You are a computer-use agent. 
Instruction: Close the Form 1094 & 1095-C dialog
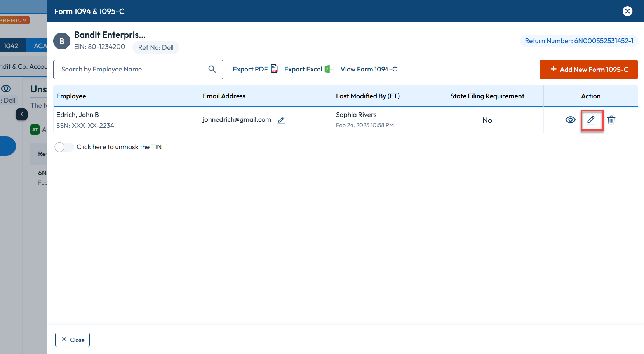pos(627,11)
